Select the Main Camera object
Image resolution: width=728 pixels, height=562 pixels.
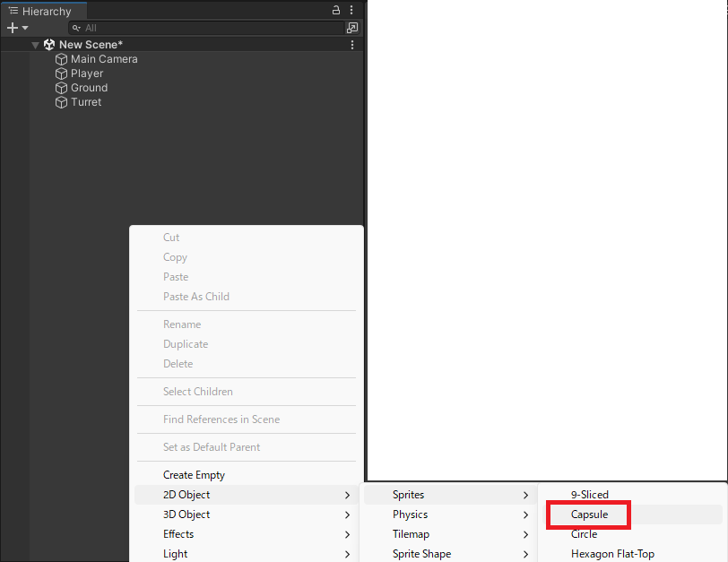coord(104,59)
